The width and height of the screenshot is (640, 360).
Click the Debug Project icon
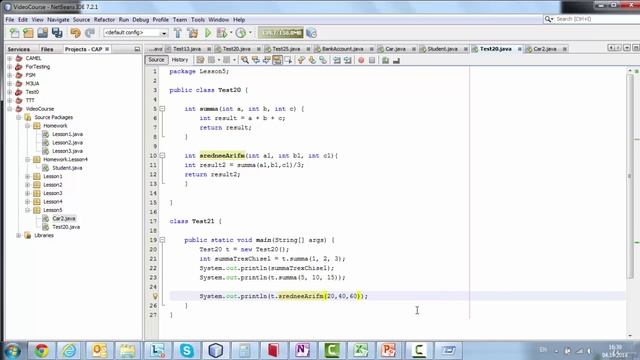point(222,33)
